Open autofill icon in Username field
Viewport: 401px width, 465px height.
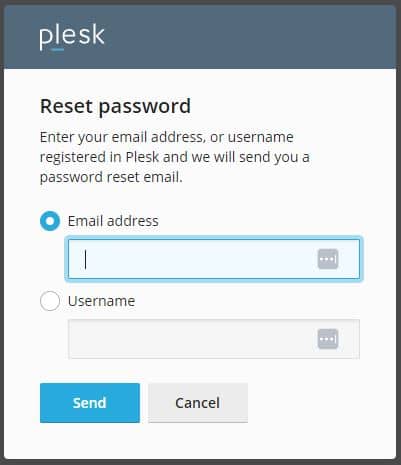click(x=328, y=339)
